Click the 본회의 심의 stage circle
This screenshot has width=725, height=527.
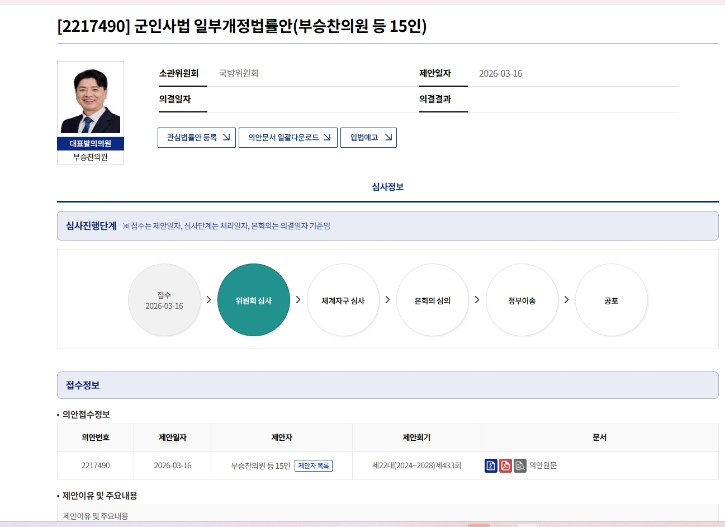pos(432,300)
